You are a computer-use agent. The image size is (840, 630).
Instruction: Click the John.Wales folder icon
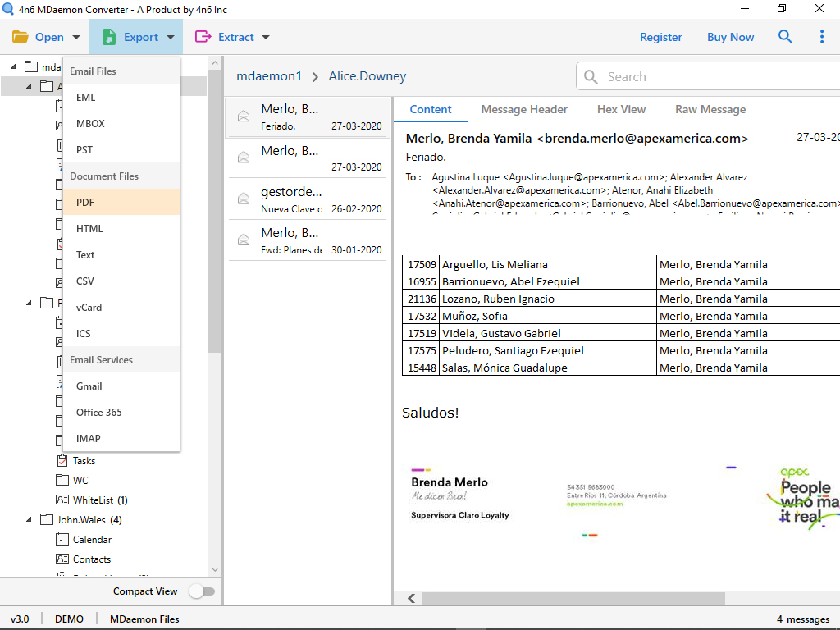47,519
